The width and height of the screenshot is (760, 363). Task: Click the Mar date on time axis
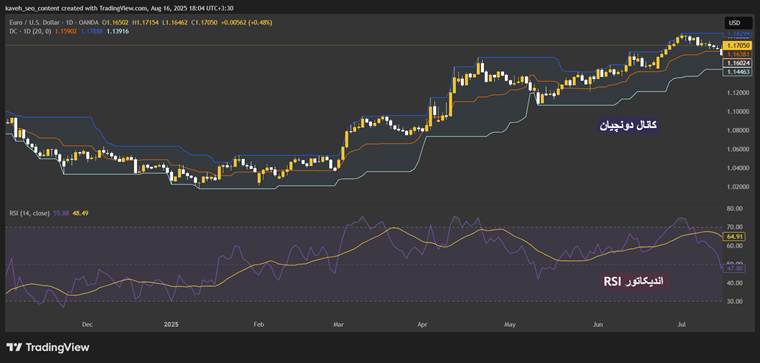click(338, 324)
